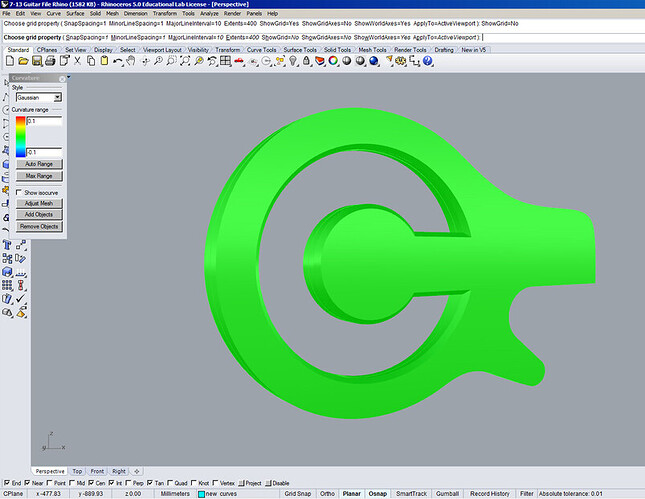Enable the Vertex osnap checkbox
Image resolution: width=645 pixels, height=499 pixels.
pyautogui.click(x=215, y=483)
